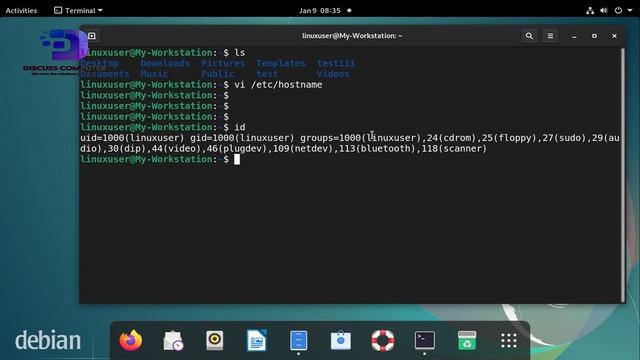
Task: Open a new terminal tab
Action: click(91, 36)
